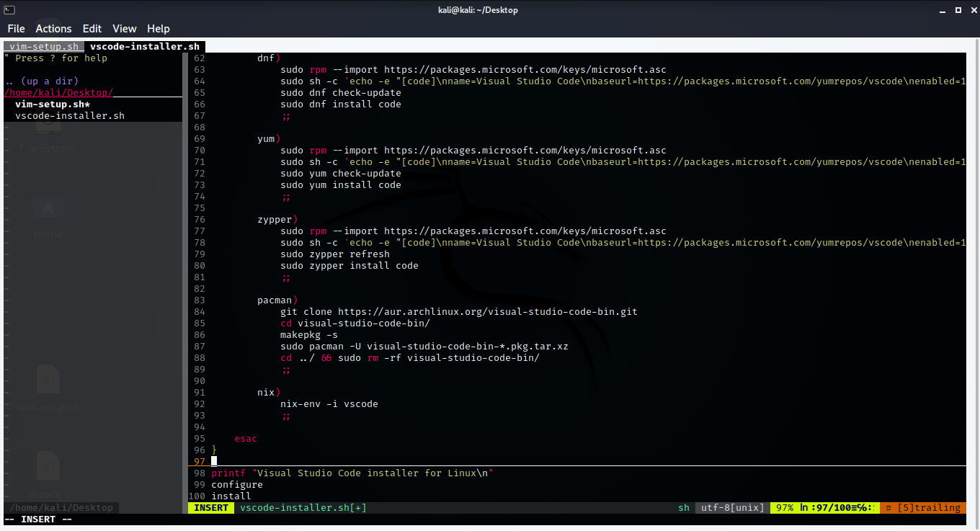Viewport: 980px width, 531px height.
Task: Click the -- INSERT -- command line indicator
Action: (x=38, y=519)
